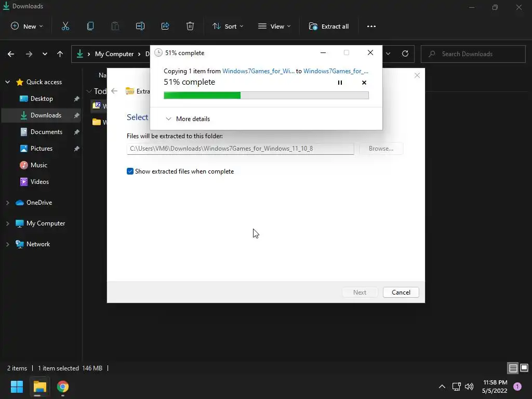Click the Browse... button
This screenshot has width=532, height=399.
381,149
